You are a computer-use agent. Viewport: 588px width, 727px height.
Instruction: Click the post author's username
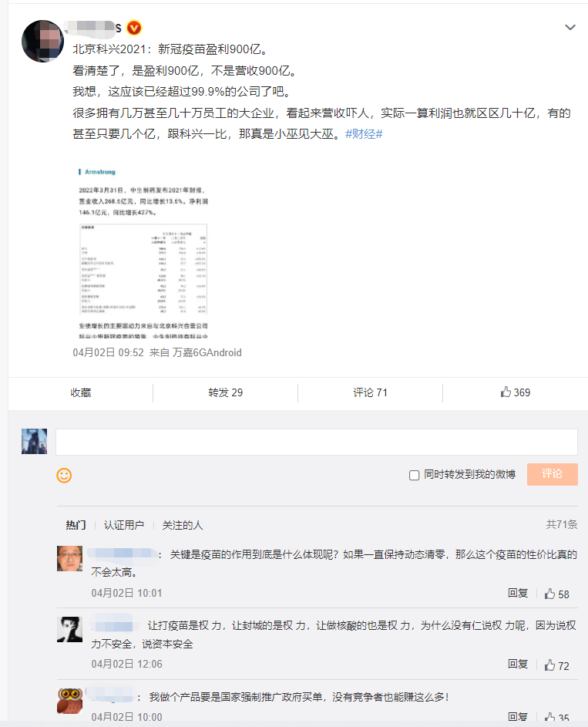tap(92, 27)
